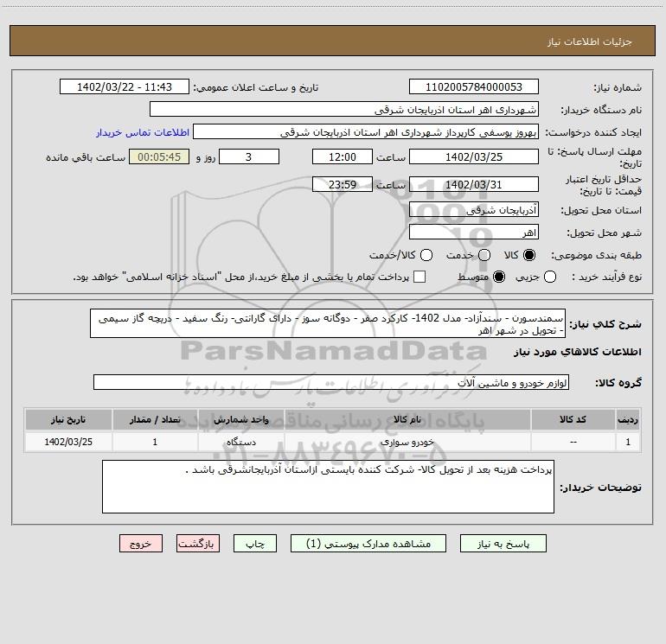Click the delivery city field اهر
The image size is (666, 644).
[474, 233]
